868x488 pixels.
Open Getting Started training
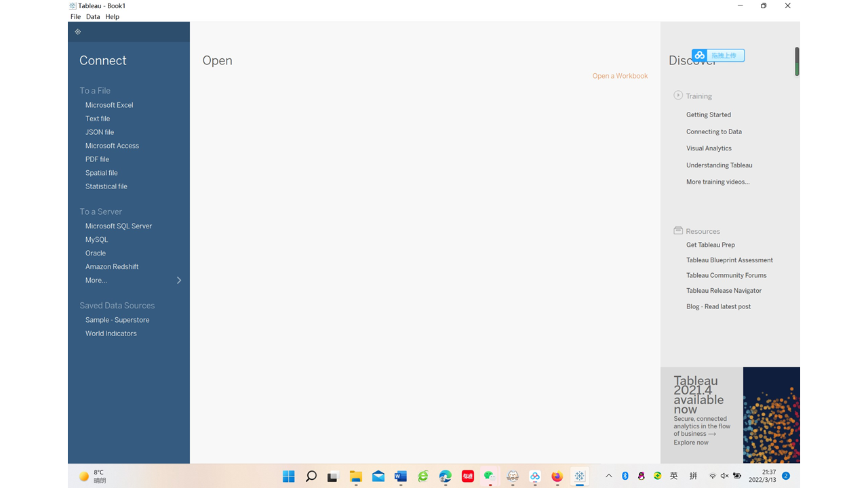pyautogui.click(x=709, y=115)
